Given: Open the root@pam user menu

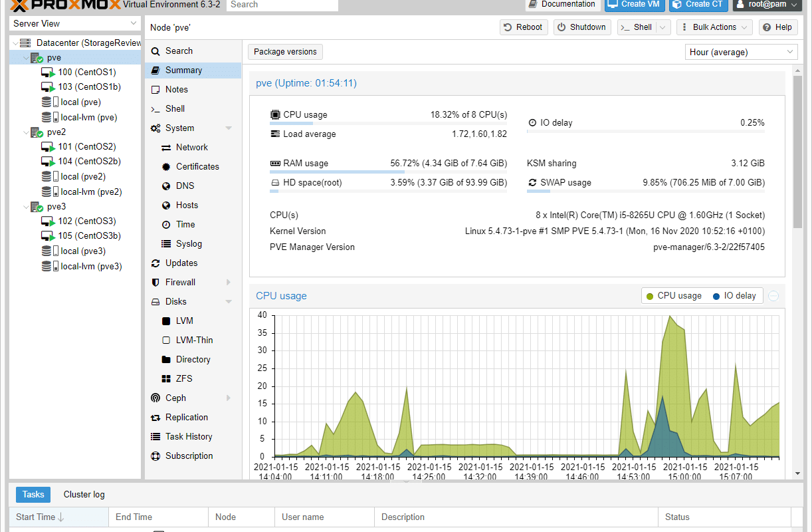Looking at the screenshot, I should tap(767, 5).
